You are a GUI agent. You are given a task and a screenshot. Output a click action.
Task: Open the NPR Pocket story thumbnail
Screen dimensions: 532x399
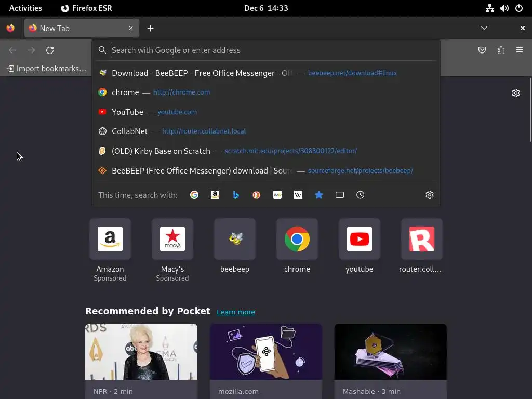tap(141, 352)
